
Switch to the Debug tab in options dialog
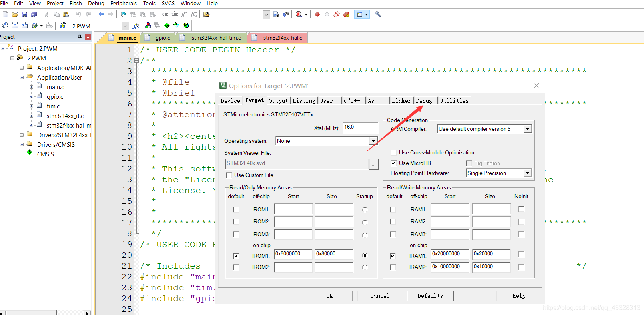(x=424, y=101)
